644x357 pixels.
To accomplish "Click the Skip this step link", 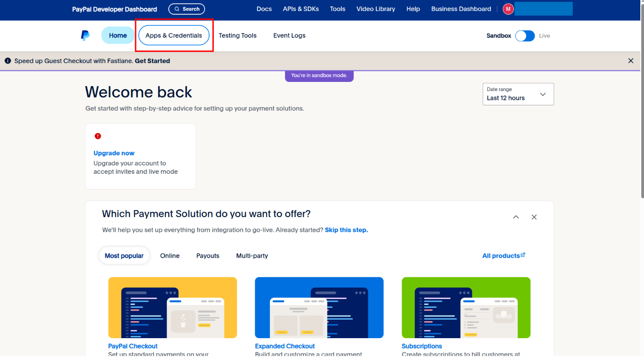I will [347, 230].
